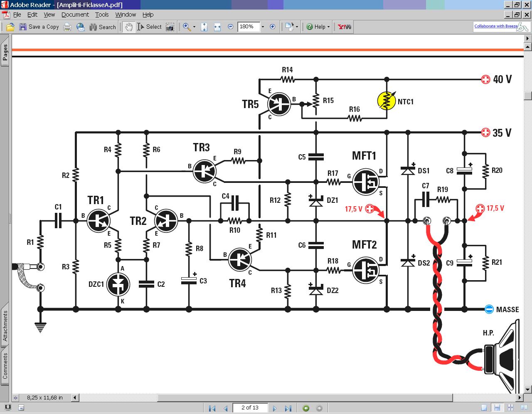The width and height of the screenshot is (532, 414).
Task: Open the Pages side panel tab
Action: (x=5, y=53)
